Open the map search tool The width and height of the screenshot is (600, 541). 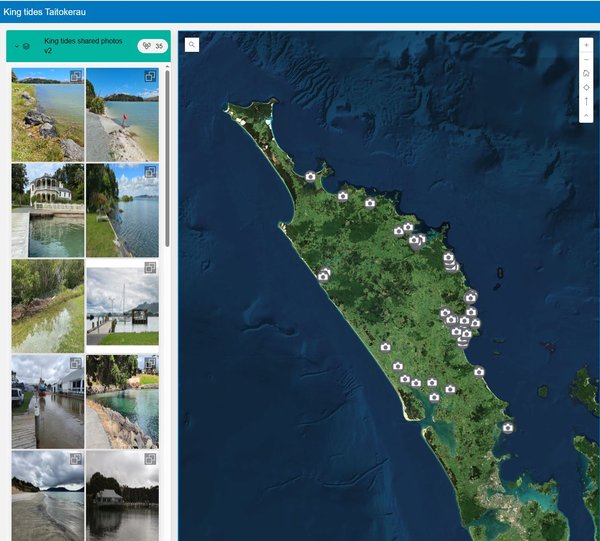tap(192, 45)
